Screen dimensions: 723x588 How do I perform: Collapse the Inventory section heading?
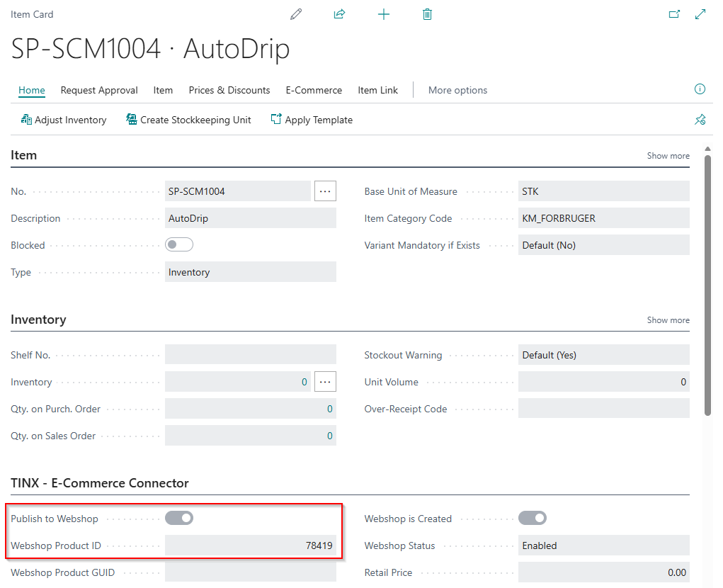(x=38, y=319)
